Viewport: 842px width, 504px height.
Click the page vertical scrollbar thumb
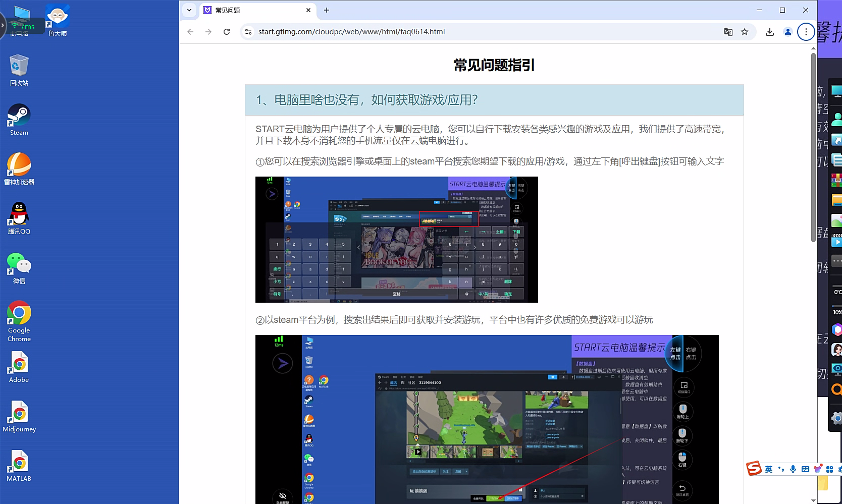coord(813,147)
